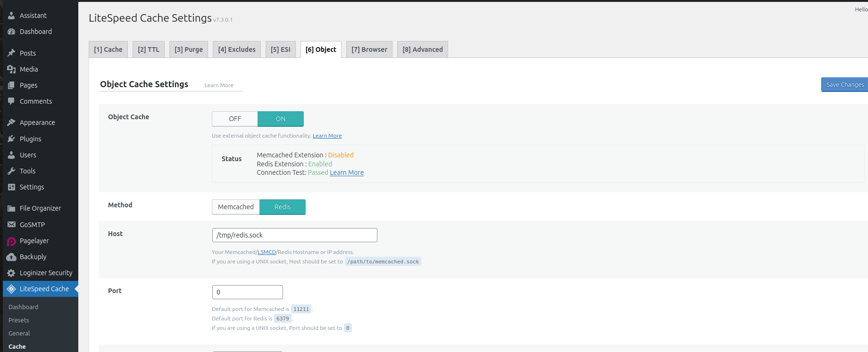Click the Save Changes button
Image resolution: width=868 pixels, height=352 pixels.
[845, 85]
